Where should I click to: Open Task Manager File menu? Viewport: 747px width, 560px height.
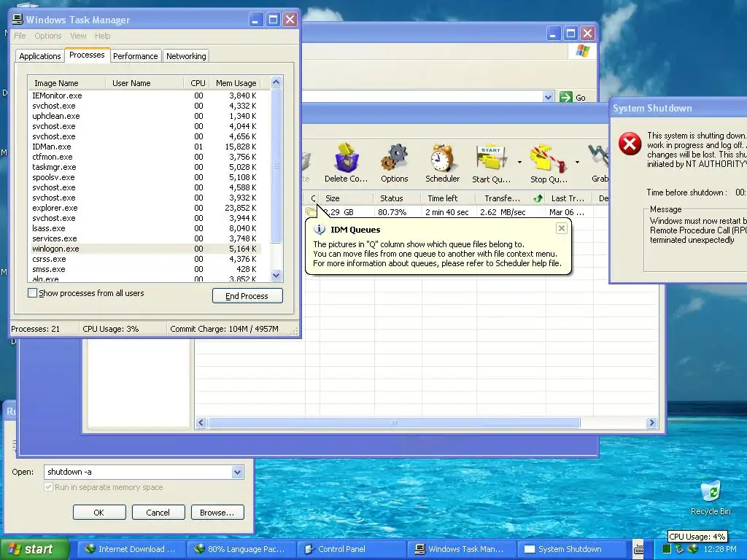click(20, 36)
